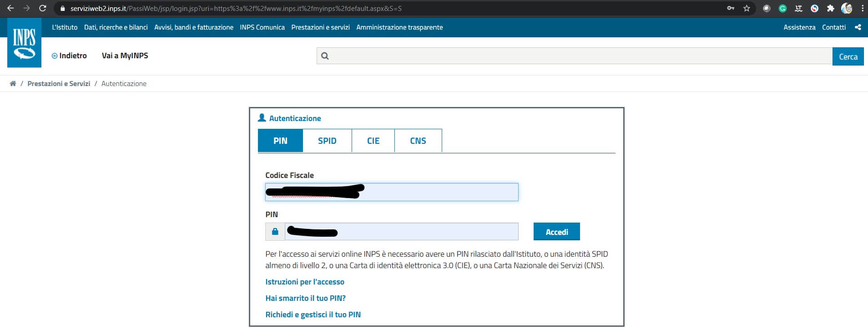Click the Cerca search button

pyautogui.click(x=848, y=57)
